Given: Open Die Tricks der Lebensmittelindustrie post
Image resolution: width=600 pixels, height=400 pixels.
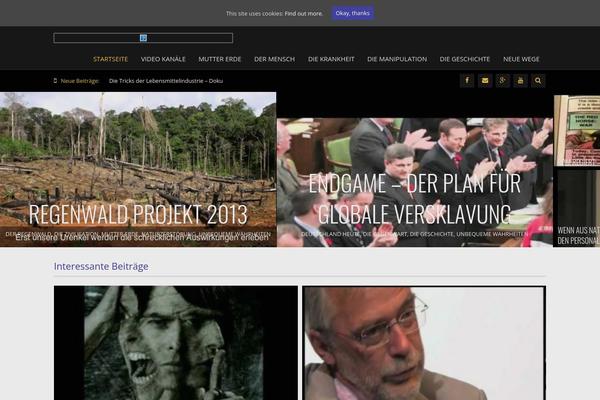Looking at the screenshot, I should [166, 81].
